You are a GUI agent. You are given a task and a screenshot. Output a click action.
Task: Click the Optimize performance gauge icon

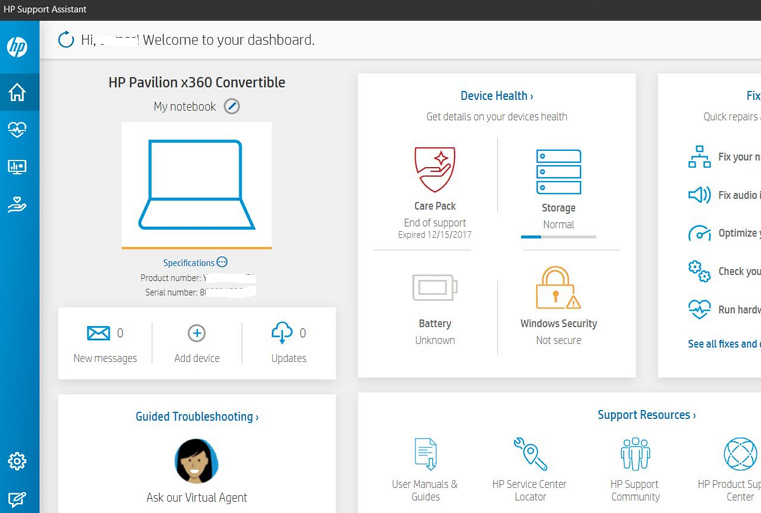point(699,233)
